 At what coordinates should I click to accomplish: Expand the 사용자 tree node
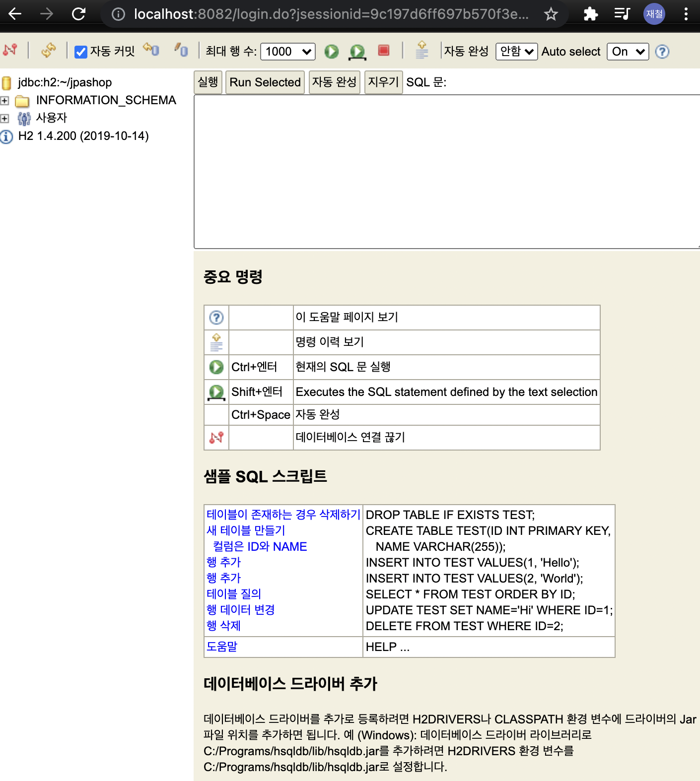pyautogui.click(x=5, y=119)
